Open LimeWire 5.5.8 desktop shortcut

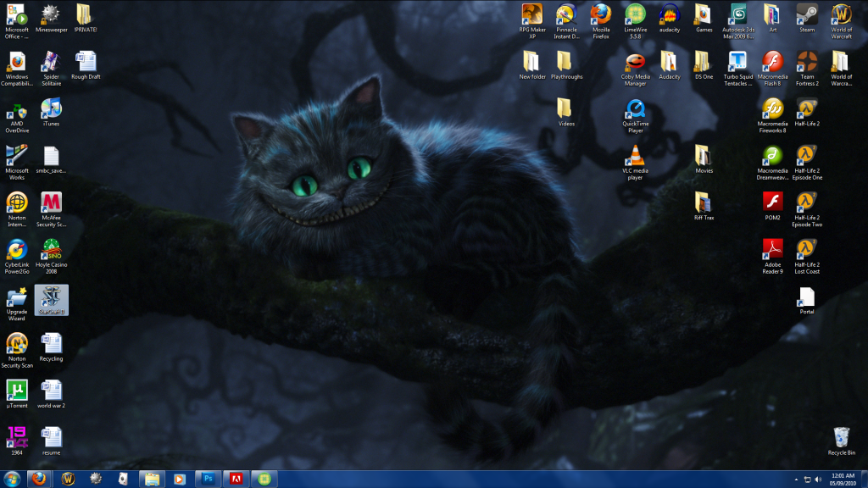[x=635, y=21]
